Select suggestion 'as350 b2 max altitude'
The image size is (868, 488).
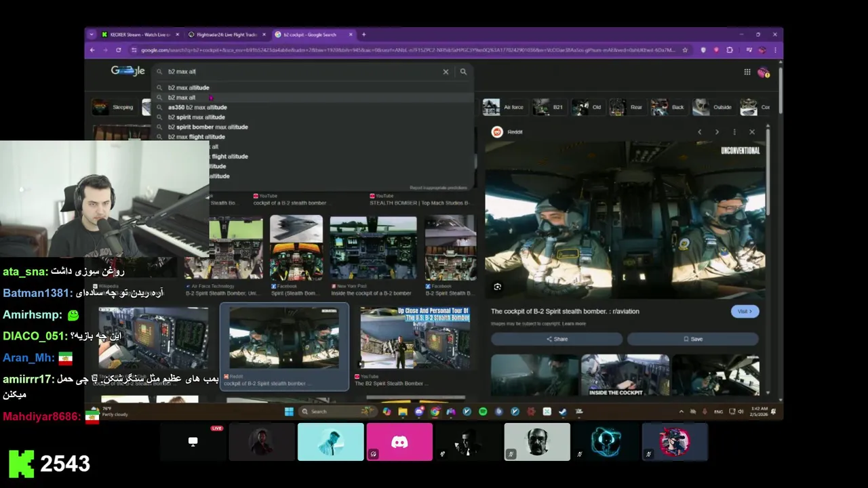197,107
